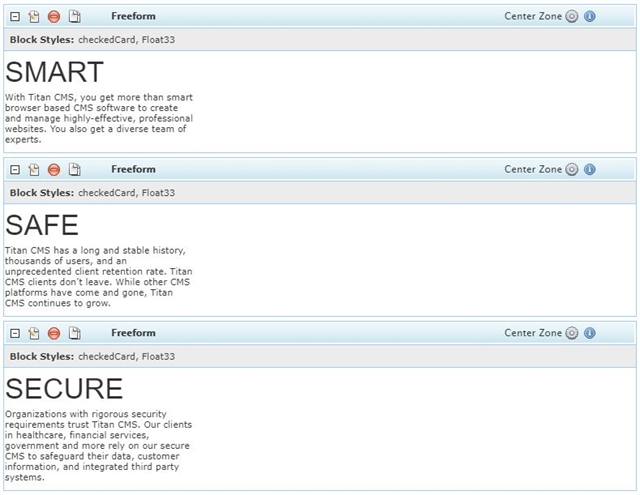
Task: Open settings gear for SECURE block
Action: click(571, 333)
